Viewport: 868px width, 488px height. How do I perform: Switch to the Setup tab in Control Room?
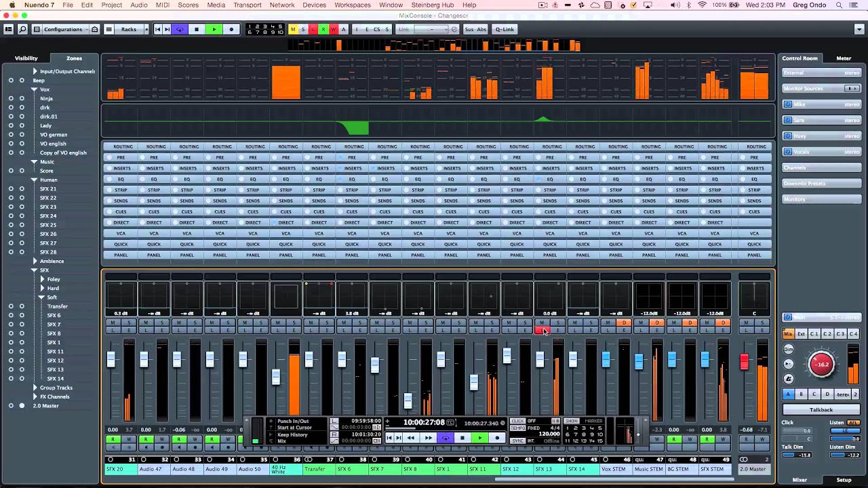point(844,480)
